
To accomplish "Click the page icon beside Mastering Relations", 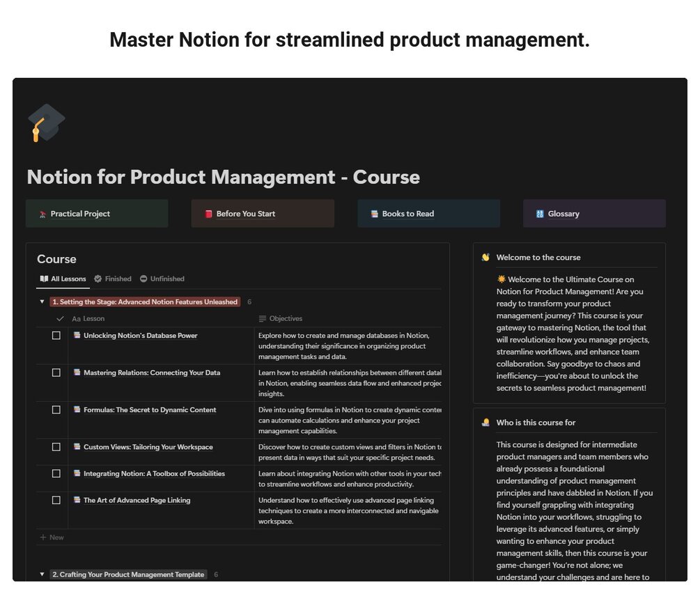I will point(77,372).
